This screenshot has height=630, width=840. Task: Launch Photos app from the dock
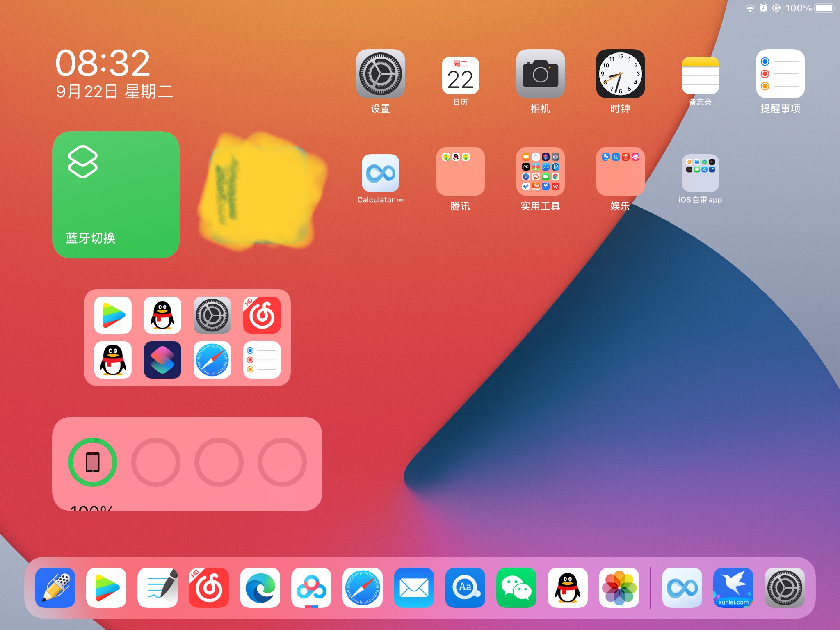pyautogui.click(x=619, y=588)
